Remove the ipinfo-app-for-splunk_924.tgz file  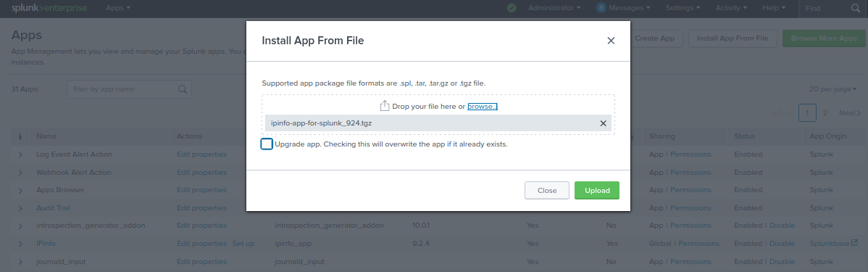coord(604,123)
